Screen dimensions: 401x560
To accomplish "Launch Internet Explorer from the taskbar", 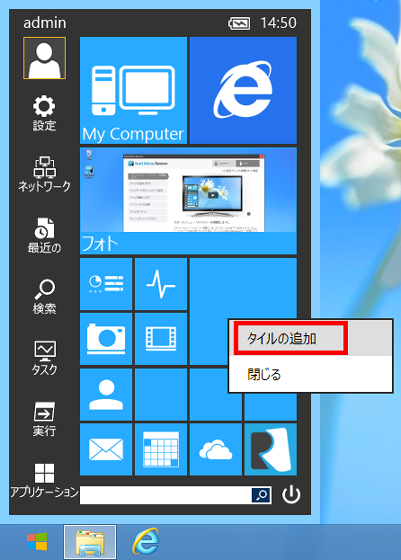I will tap(146, 541).
